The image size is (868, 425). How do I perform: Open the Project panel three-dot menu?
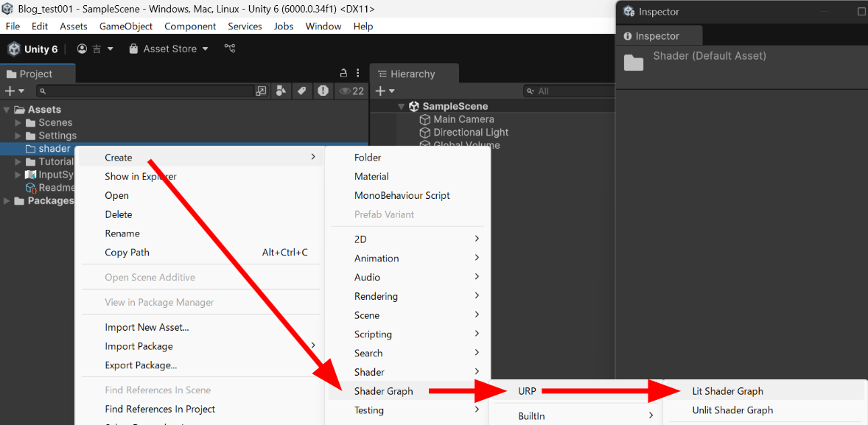pos(358,73)
